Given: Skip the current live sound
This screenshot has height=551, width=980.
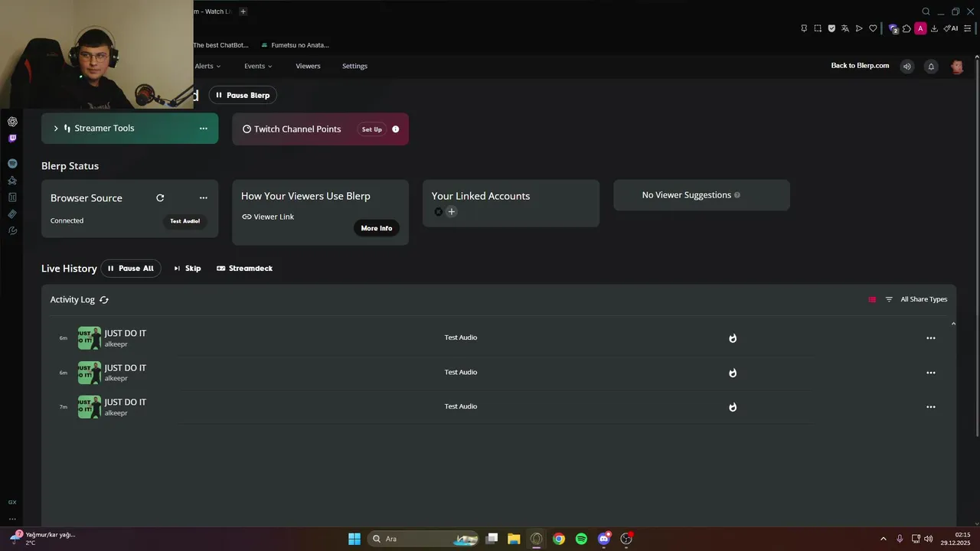Looking at the screenshot, I should 188,269.
